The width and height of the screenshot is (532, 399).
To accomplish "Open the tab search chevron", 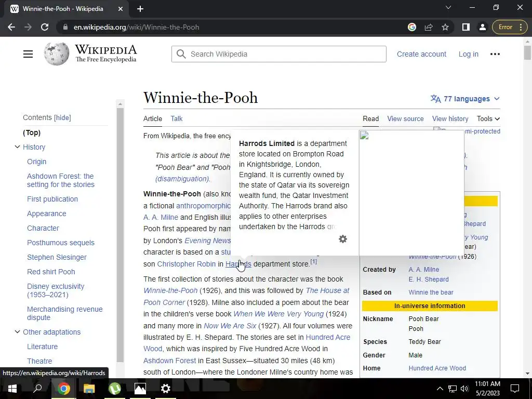I will click(448, 7).
